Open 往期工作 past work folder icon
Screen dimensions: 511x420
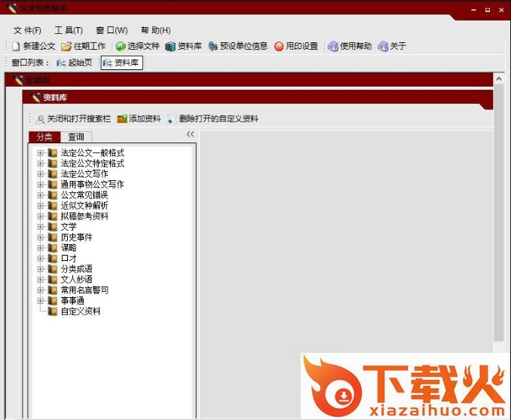[66, 46]
